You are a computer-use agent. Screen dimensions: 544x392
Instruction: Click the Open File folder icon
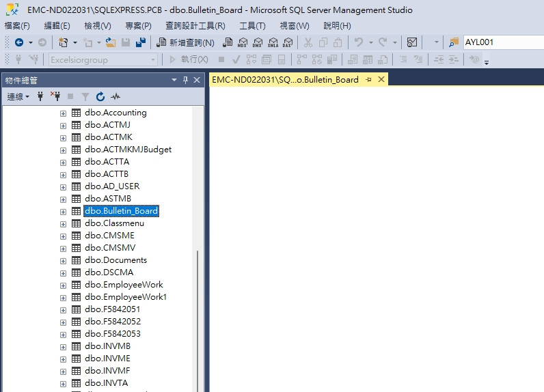(110, 42)
